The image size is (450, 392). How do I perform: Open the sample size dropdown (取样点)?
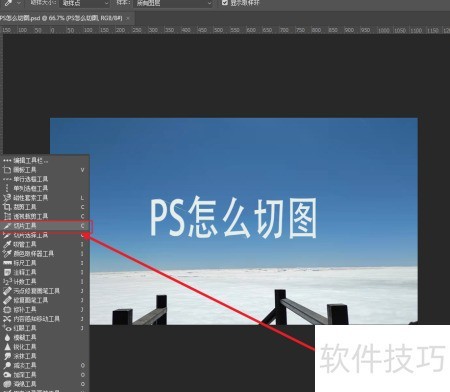[85, 3]
